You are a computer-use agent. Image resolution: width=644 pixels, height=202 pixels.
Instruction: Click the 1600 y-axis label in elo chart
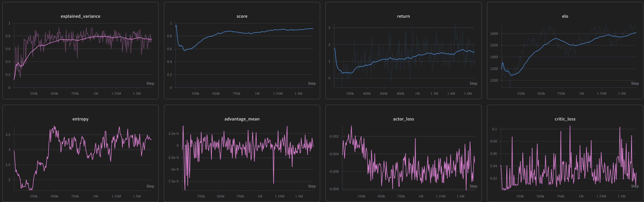click(x=494, y=34)
